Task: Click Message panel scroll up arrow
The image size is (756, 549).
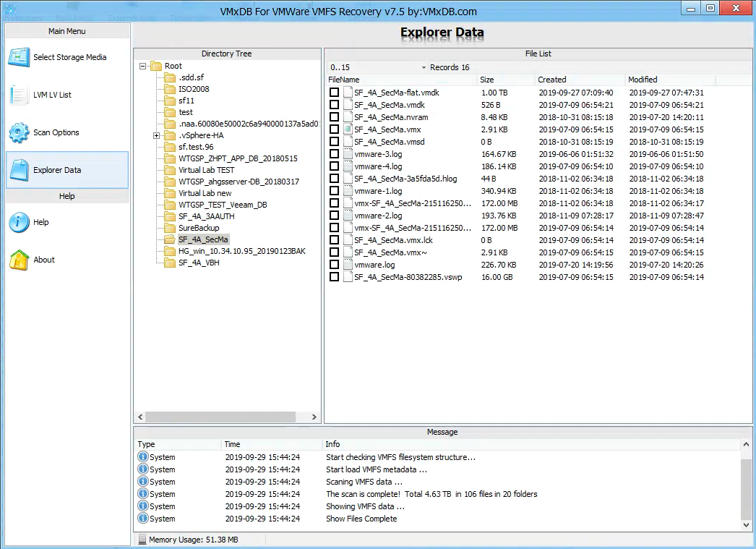Action: (746, 444)
